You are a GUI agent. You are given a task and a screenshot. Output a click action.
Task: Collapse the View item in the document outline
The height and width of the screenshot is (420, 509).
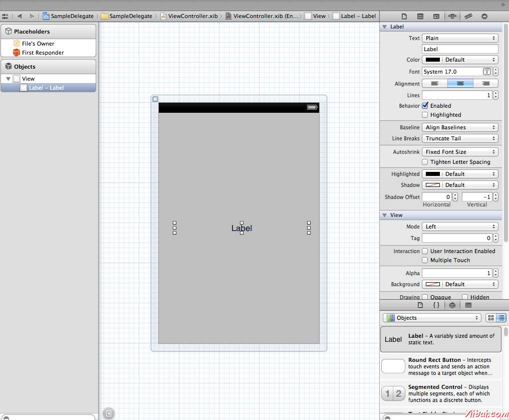8,78
